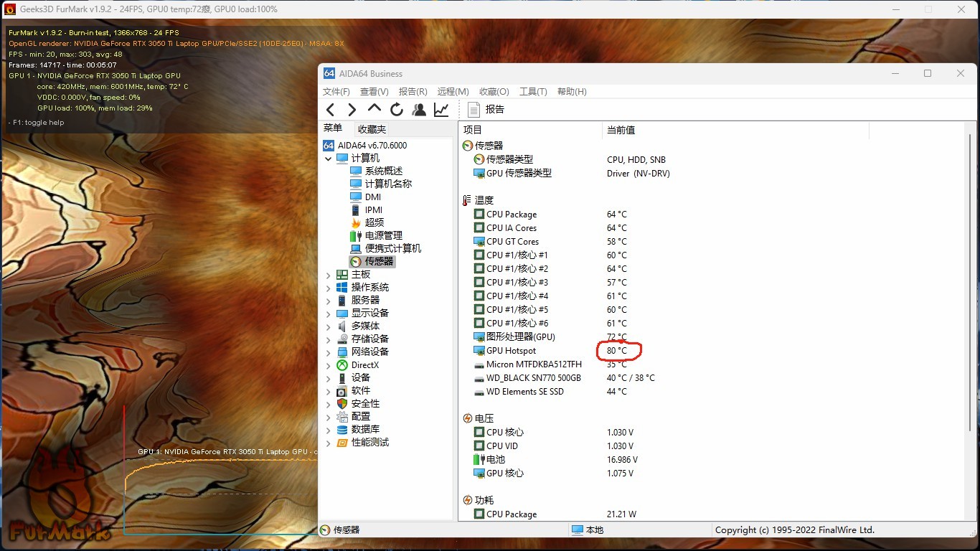Switch to the 收藏夹 favorites tab
This screenshot has width=980, height=551.
click(372, 129)
